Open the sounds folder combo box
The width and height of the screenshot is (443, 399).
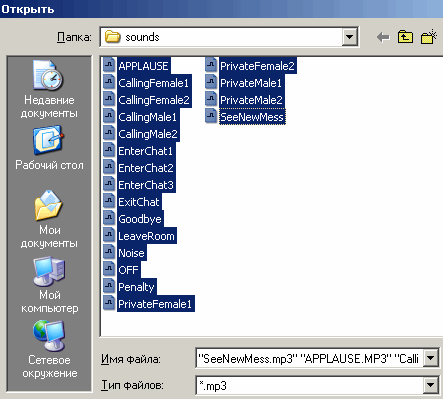(x=229, y=37)
